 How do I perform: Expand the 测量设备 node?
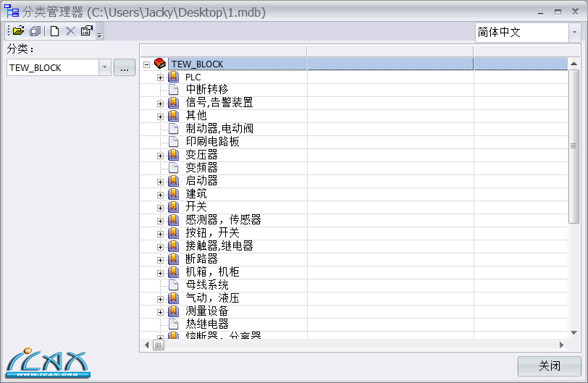[160, 312]
